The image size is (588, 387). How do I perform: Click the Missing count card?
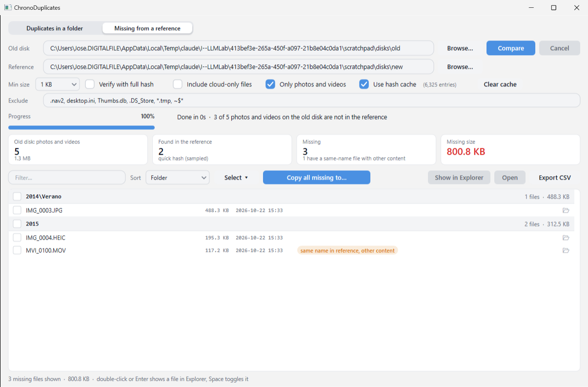point(366,150)
